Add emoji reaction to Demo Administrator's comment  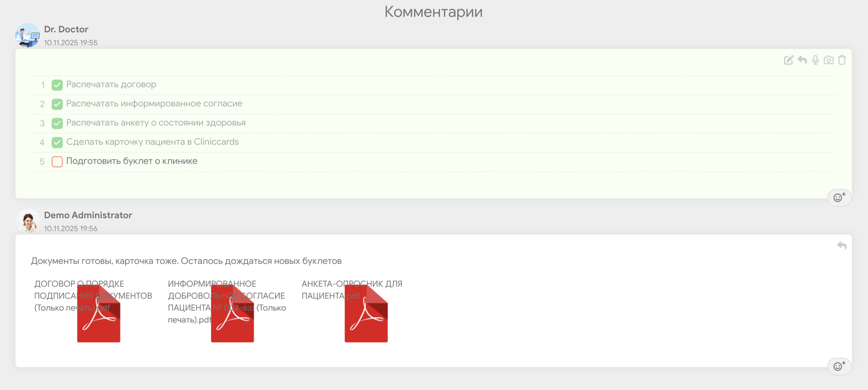coord(839,366)
